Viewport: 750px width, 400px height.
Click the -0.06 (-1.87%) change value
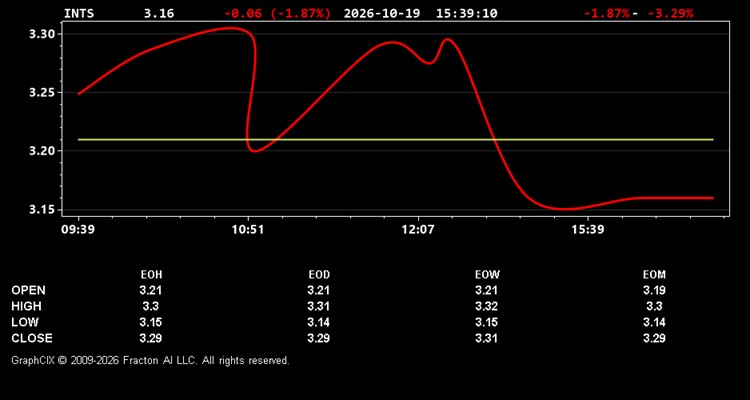277,13
